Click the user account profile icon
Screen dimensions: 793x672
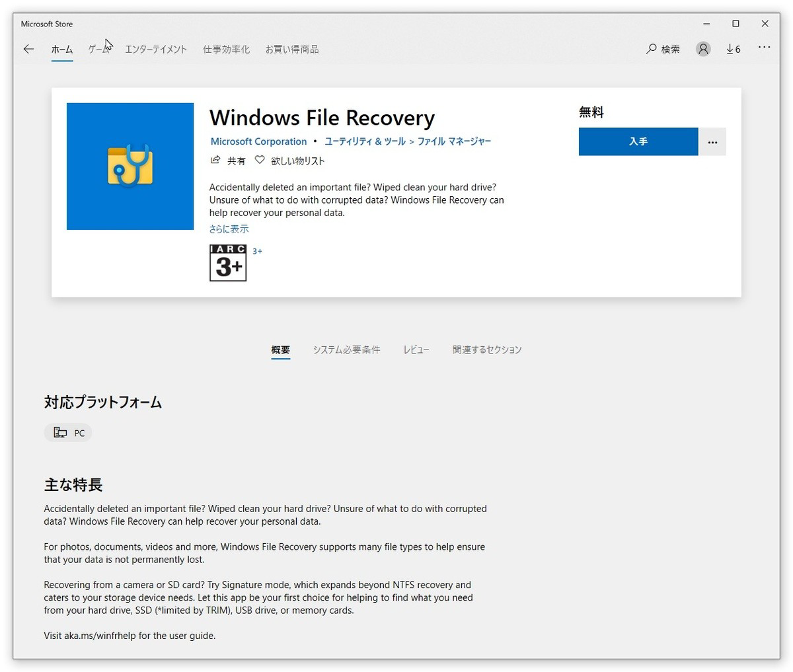[703, 49]
